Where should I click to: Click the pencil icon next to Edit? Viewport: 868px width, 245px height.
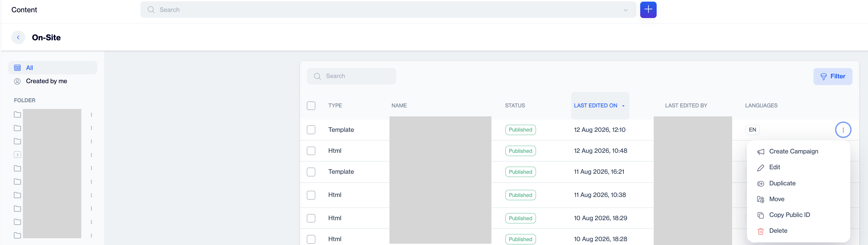click(x=761, y=168)
